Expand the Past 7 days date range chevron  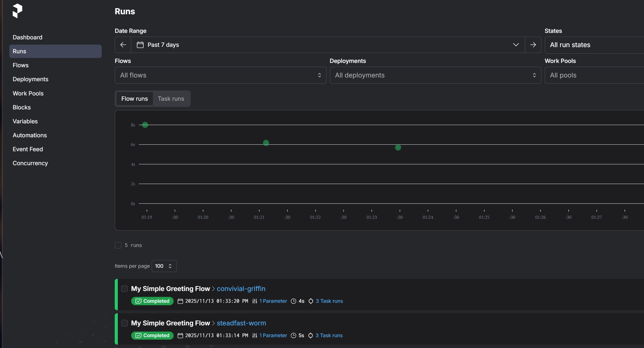[x=516, y=45]
